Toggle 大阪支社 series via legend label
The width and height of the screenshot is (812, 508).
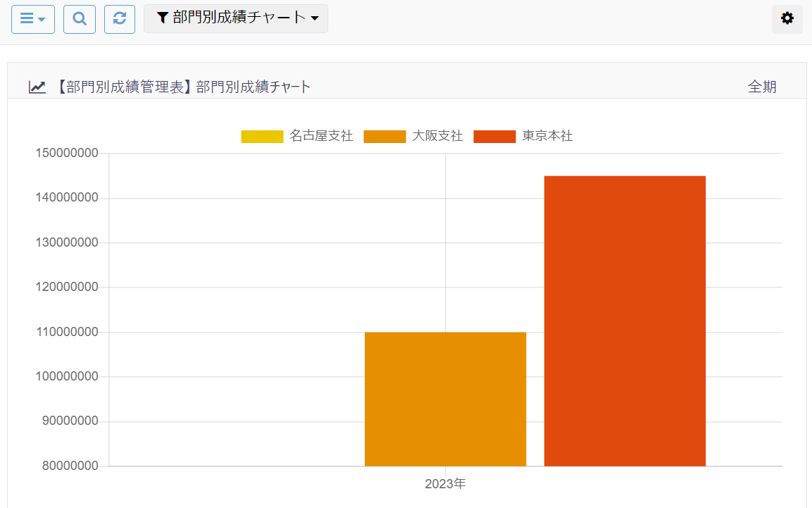pos(437,136)
